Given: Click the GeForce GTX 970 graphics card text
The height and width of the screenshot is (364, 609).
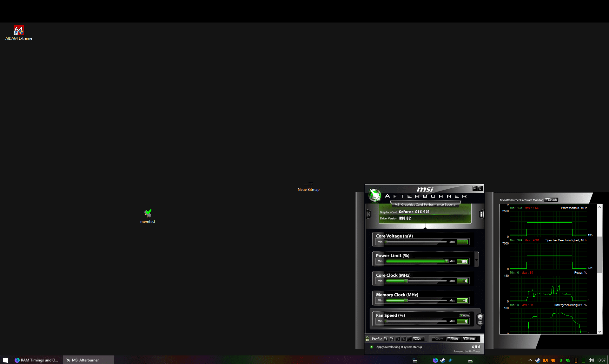Looking at the screenshot, I should click(414, 212).
